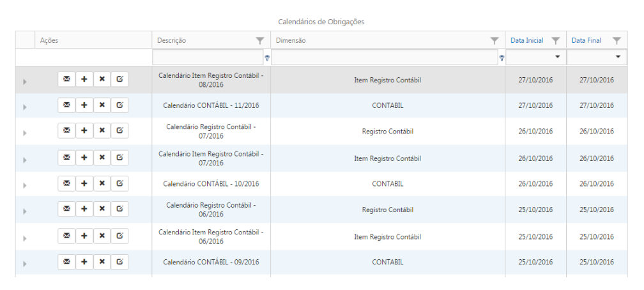The width and height of the screenshot is (644, 290).
Task: Click edit icon for Calendário Registro Contábil 06/2016
Action: tap(119, 209)
